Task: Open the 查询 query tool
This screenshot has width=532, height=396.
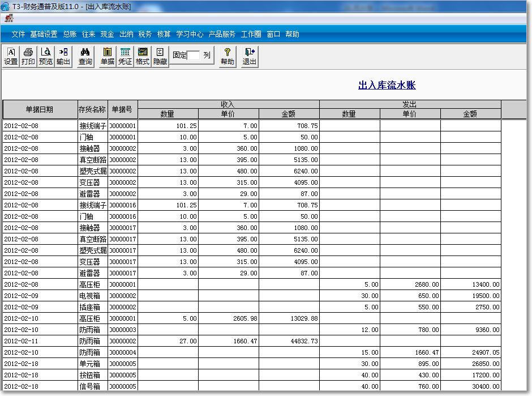Action: click(x=84, y=57)
